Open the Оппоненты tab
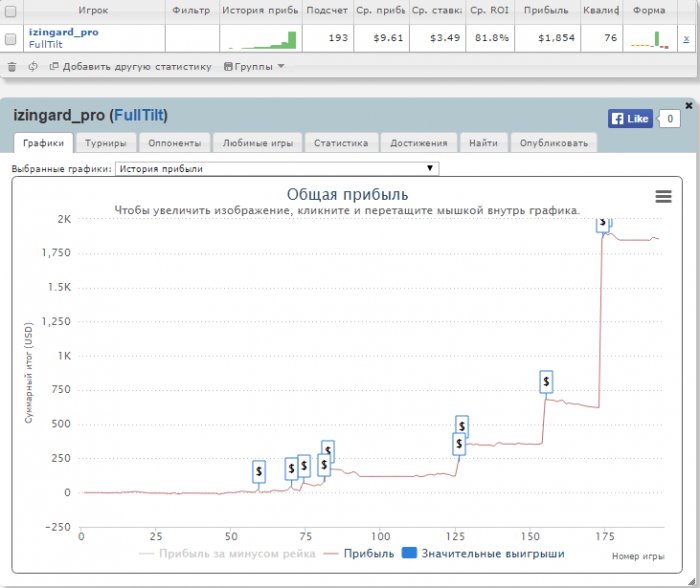Image resolution: width=700 pixels, height=588 pixels. tap(175, 143)
